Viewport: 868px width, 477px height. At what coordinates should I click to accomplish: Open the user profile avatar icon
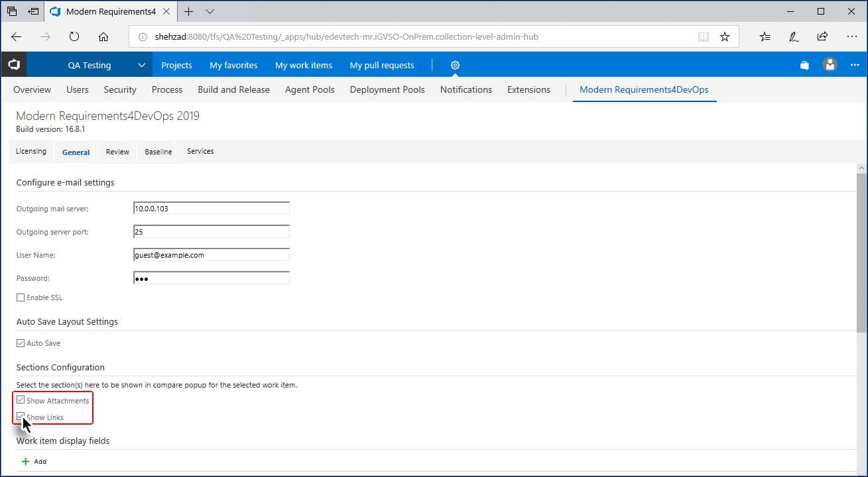tap(830, 64)
